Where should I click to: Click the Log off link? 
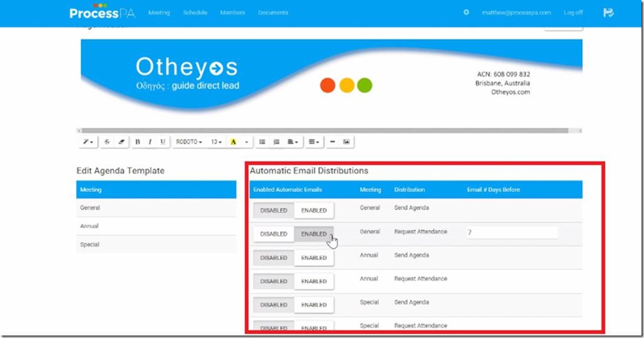point(573,13)
